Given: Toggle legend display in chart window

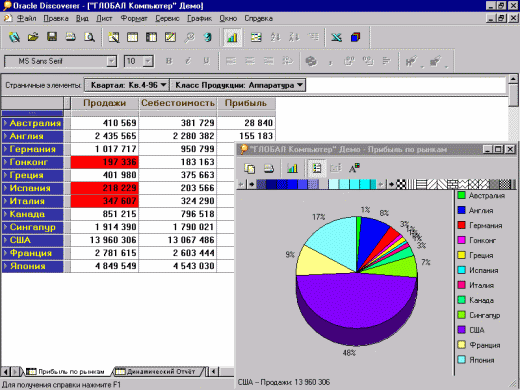Looking at the screenshot, I should [x=316, y=168].
